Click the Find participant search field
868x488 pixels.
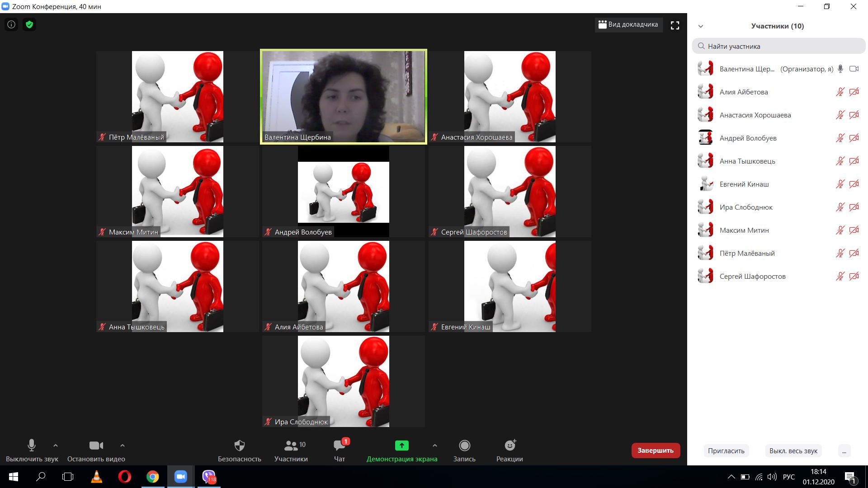pyautogui.click(x=778, y=46)
